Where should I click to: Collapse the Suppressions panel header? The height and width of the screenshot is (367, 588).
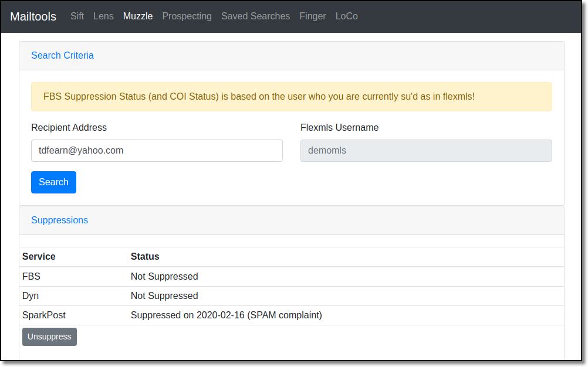(60, 220)
